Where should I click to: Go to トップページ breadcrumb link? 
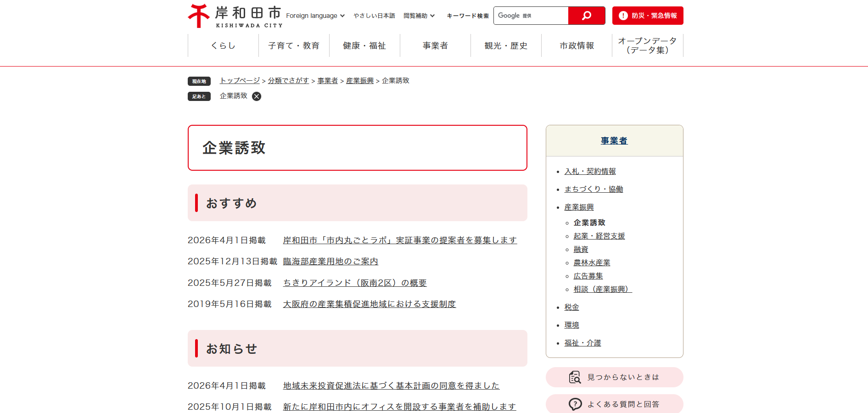240,80
